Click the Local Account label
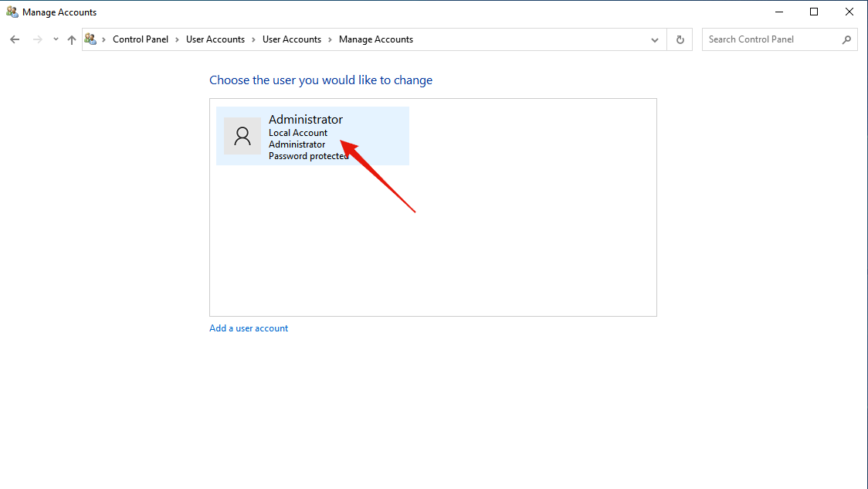The height and width of the screenshot is (489, 868). [x=298, y=133]
